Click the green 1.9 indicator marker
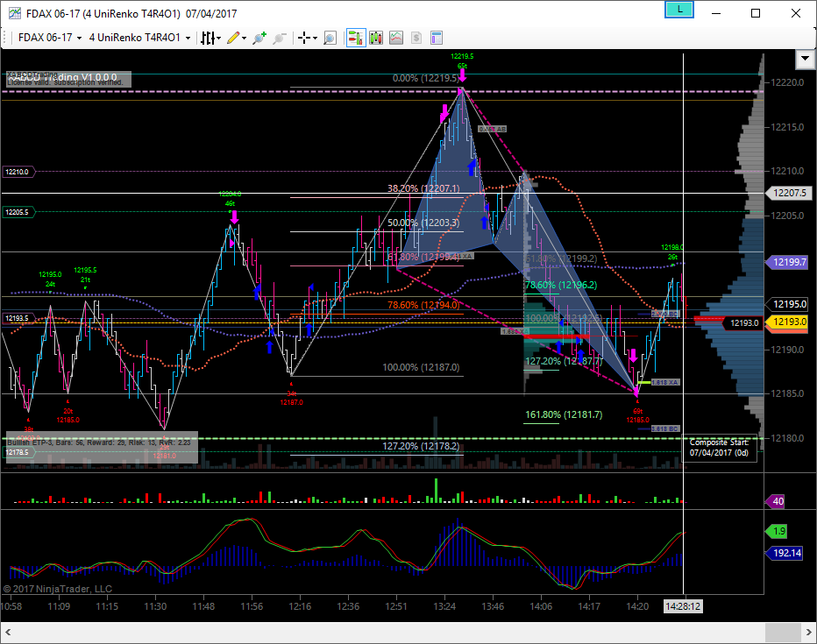Viewport: 817px width, 644px height. (x=777, y=532)
